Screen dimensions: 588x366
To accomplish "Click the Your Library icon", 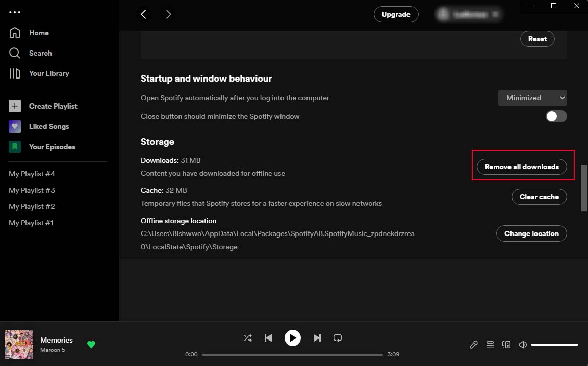I will (x=15, y=73).
